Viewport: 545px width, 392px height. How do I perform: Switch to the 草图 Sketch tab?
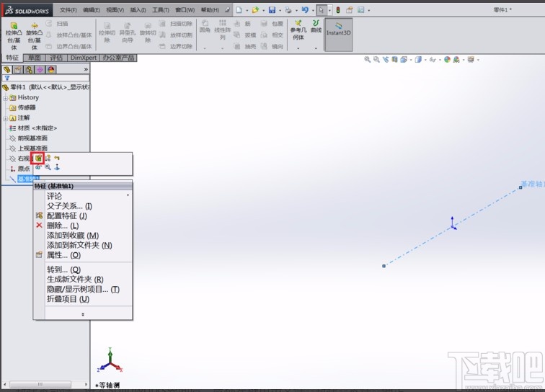pos(35,58)
